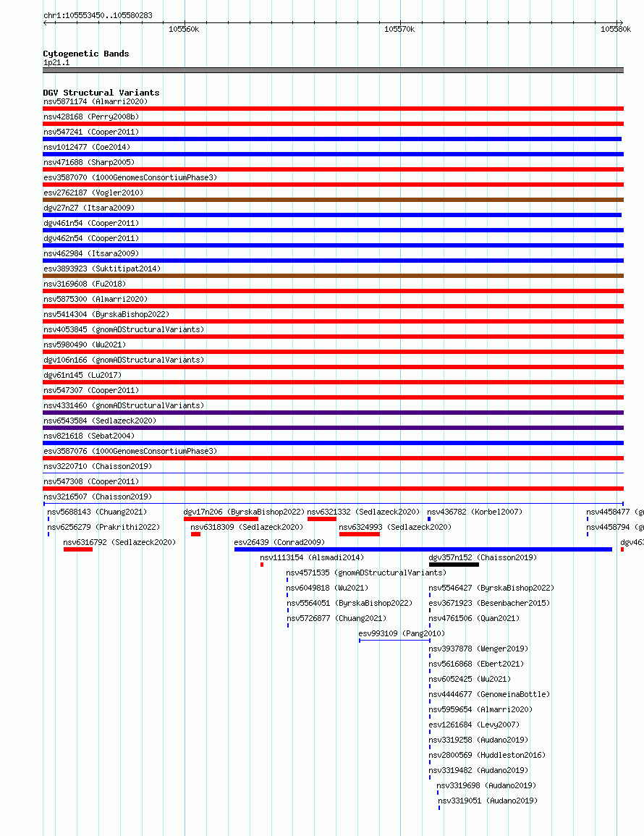
Task: Open the nsv428168 (Perry2008b) variant
Action: [91, 117]
